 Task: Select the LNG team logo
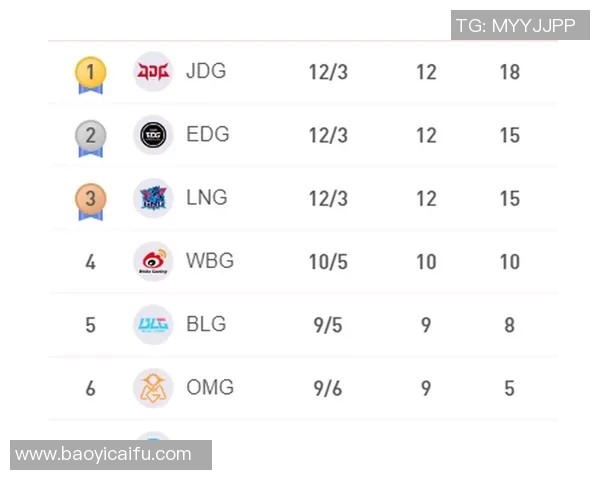(x=153, y=198)
